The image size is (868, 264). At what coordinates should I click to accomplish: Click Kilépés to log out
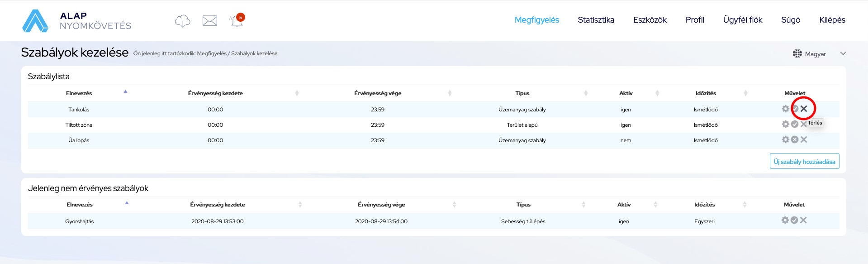832,20
